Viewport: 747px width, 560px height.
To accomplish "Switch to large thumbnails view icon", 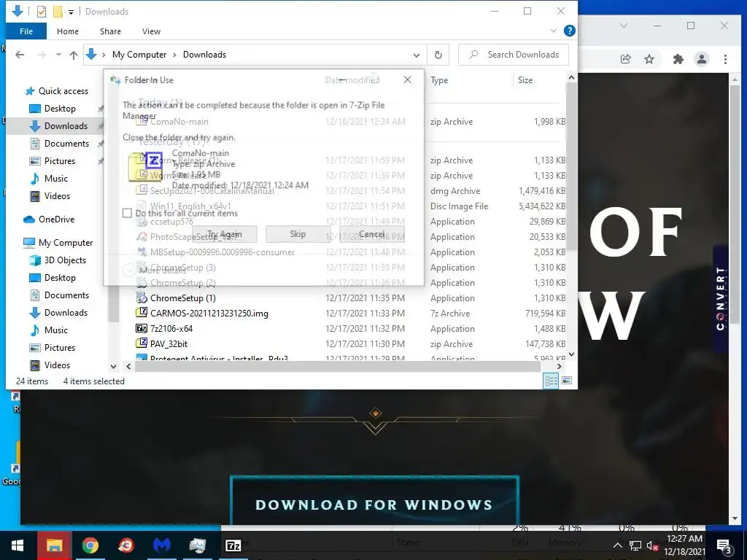I will (567, 381).
